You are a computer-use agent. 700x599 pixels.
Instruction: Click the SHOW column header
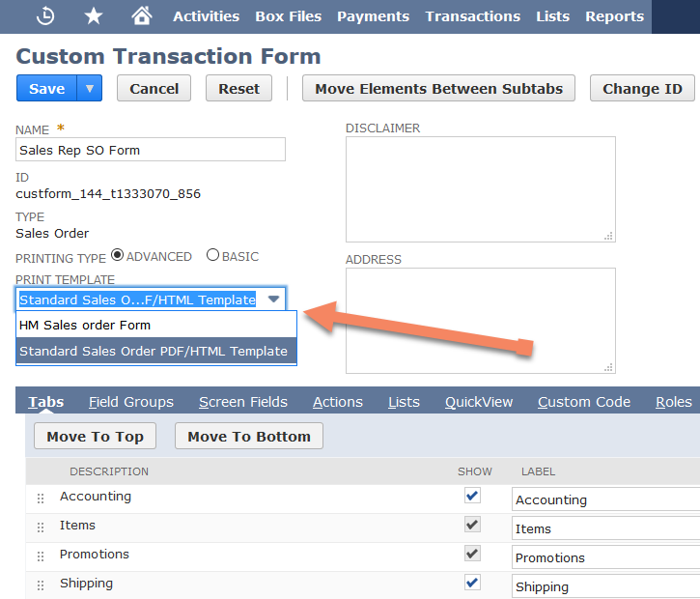[x=475, y=471]
